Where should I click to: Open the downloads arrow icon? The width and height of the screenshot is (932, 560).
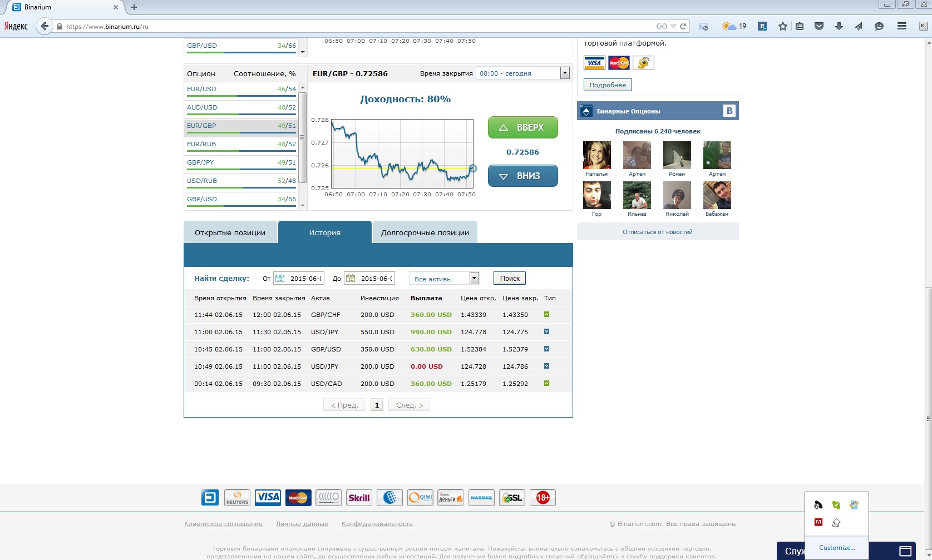click(839, 26)
